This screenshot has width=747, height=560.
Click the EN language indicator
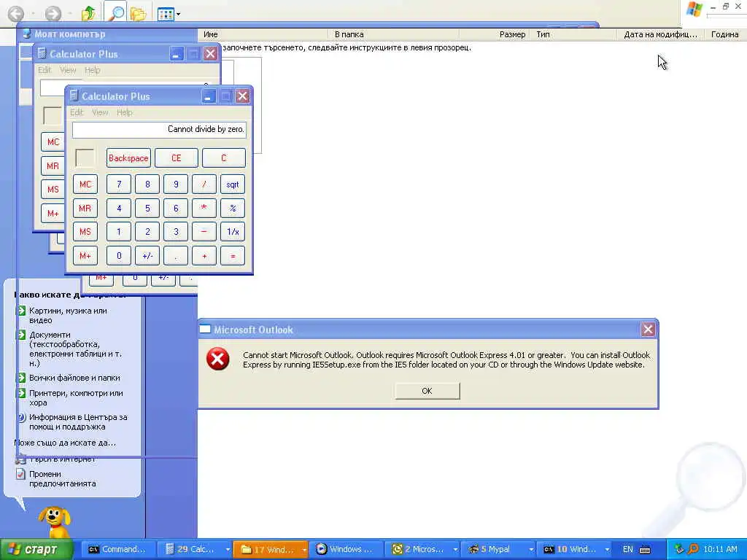click(628, 549)
